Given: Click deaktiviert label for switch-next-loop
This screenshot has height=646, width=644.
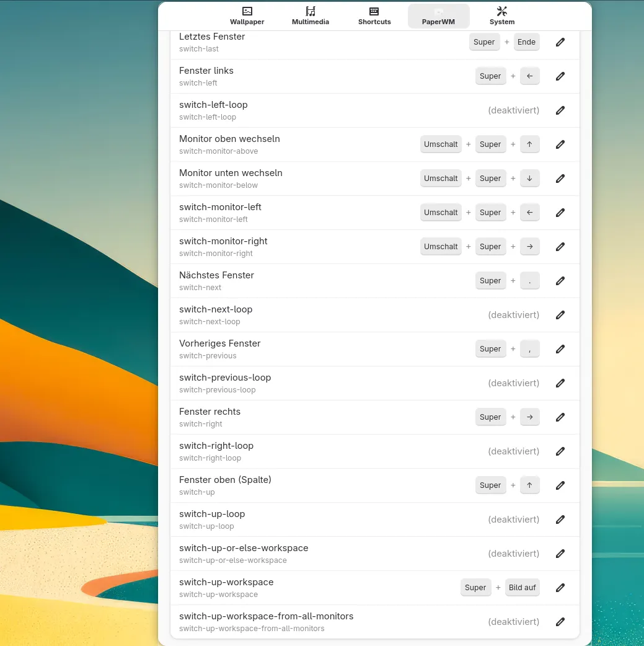Looking at the screenshot, I should pos(513,315).
